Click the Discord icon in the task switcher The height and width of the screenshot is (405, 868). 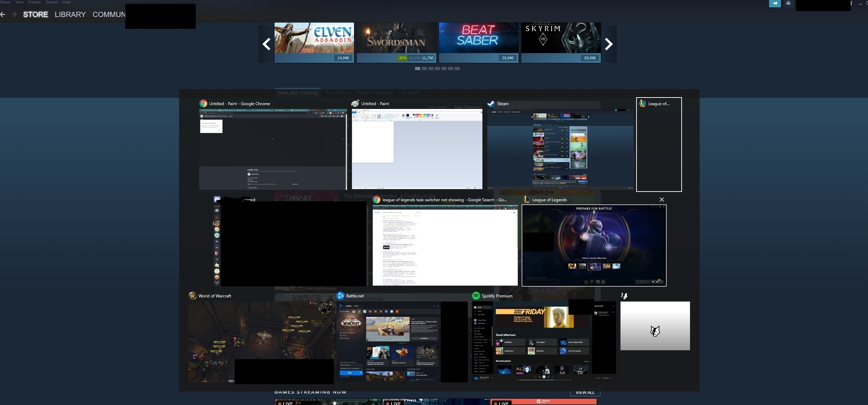click(x=217, y=200)
